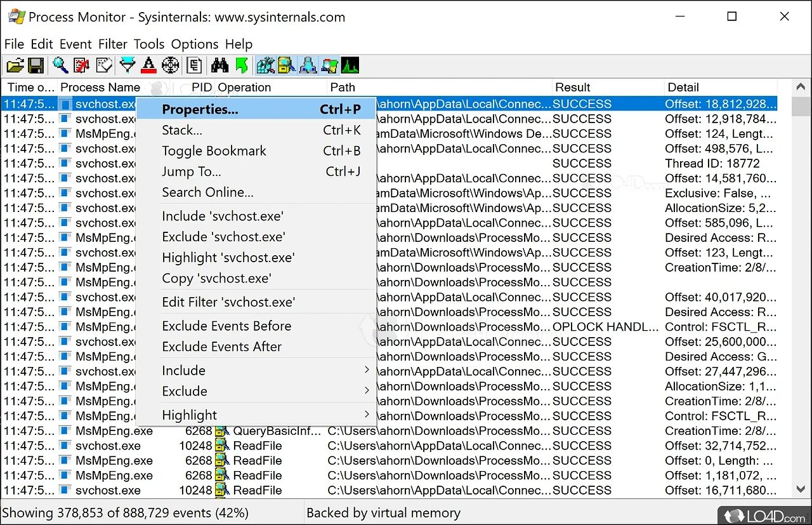This screenshot has width=812, height=525.
Task: Click the Result column header
Action: tap(572, 88)
